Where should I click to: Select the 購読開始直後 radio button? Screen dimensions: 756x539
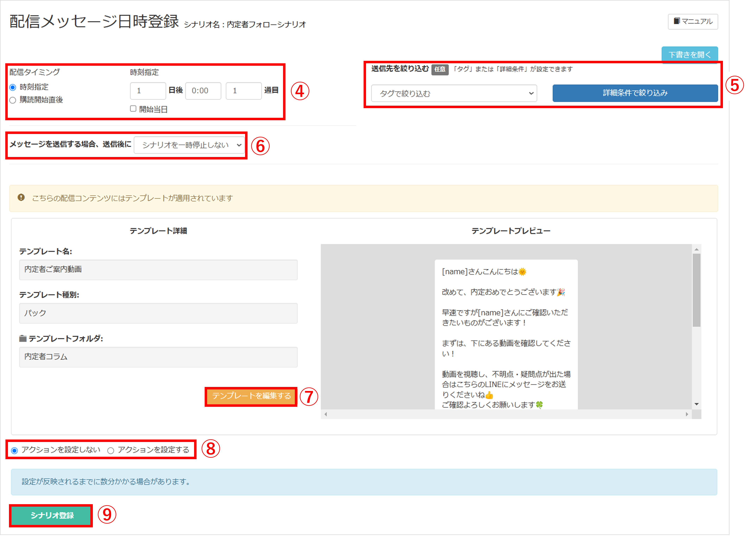13,100
